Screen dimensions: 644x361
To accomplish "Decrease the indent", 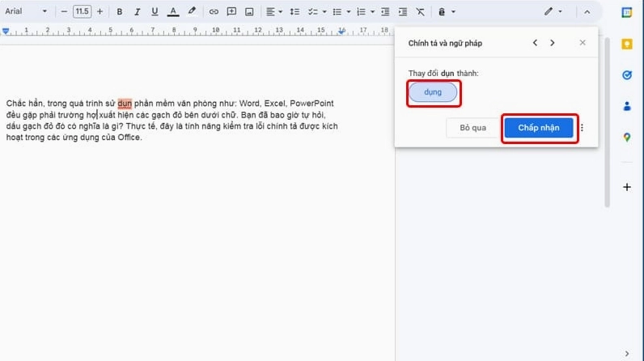I will (385, 12).
